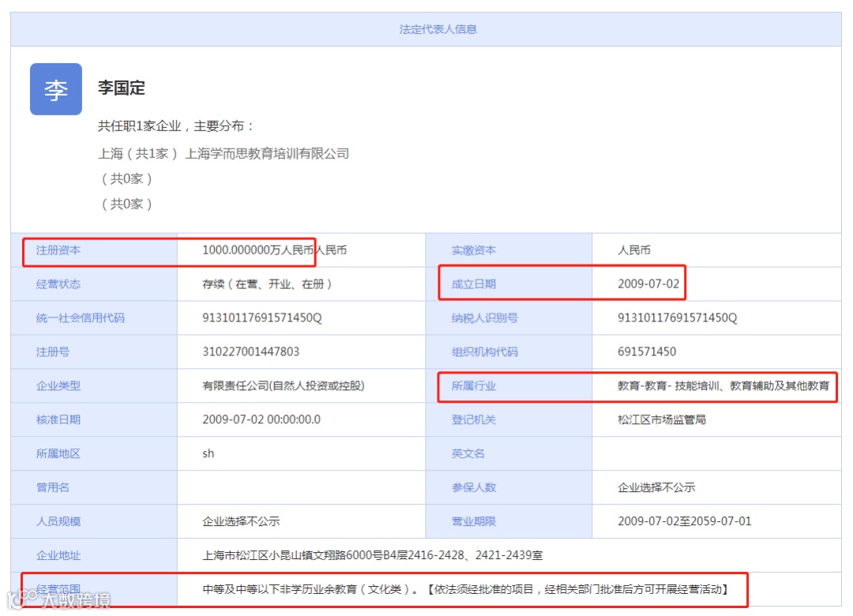Select the 组织机构代码 label

[x=484, y=352]
